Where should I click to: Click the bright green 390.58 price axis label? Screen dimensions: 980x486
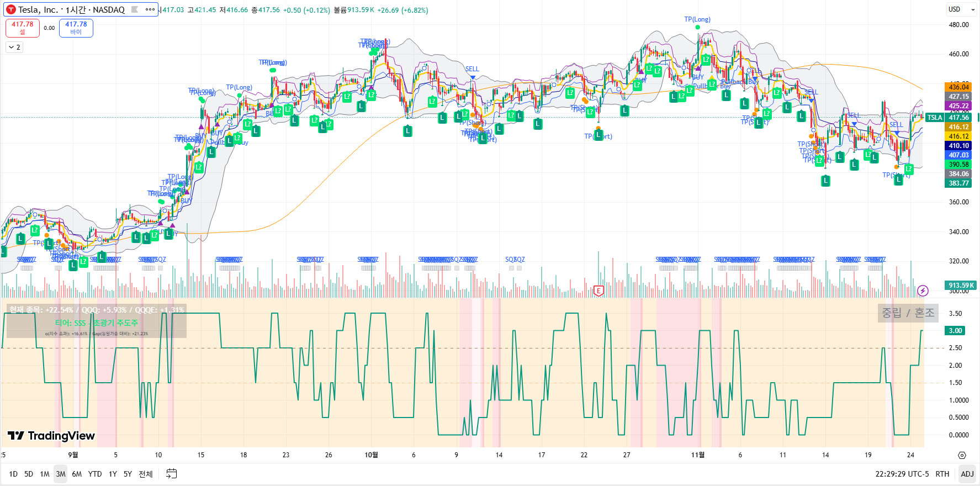click(x=958, y=165)
